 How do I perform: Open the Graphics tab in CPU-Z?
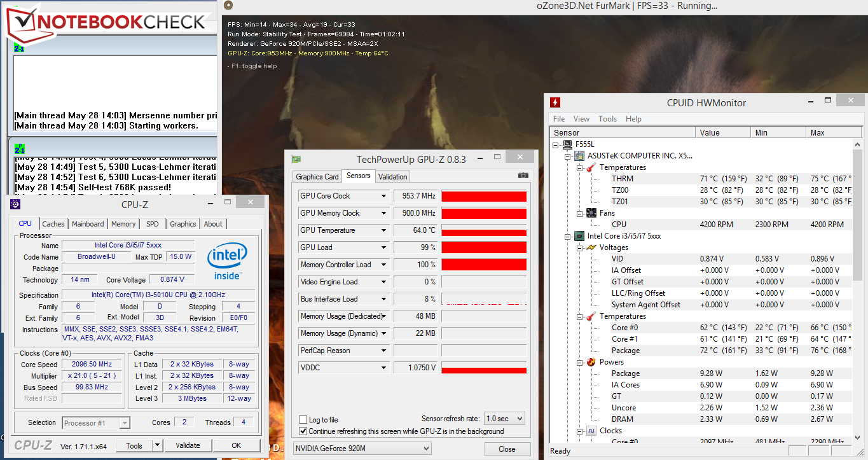tap(183, 224)
